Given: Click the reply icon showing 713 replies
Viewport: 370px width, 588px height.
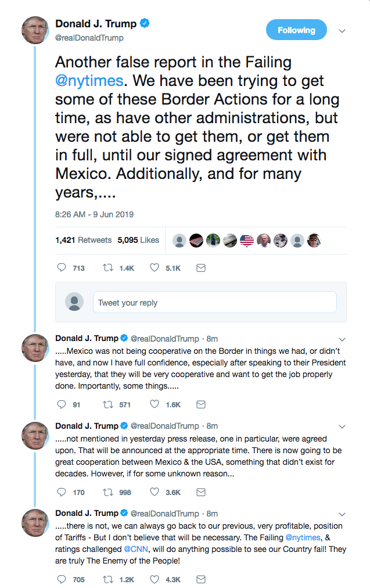Looking at the screenshot, I should point(62,268).
